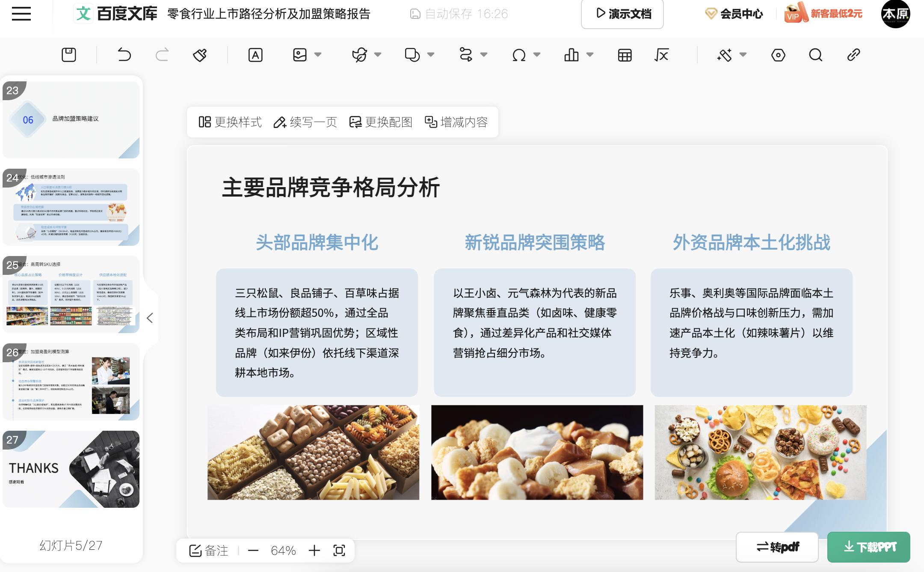The image size is (924, 572).
Task: Open the hamburger menu
Action: (x=21, y=14)
